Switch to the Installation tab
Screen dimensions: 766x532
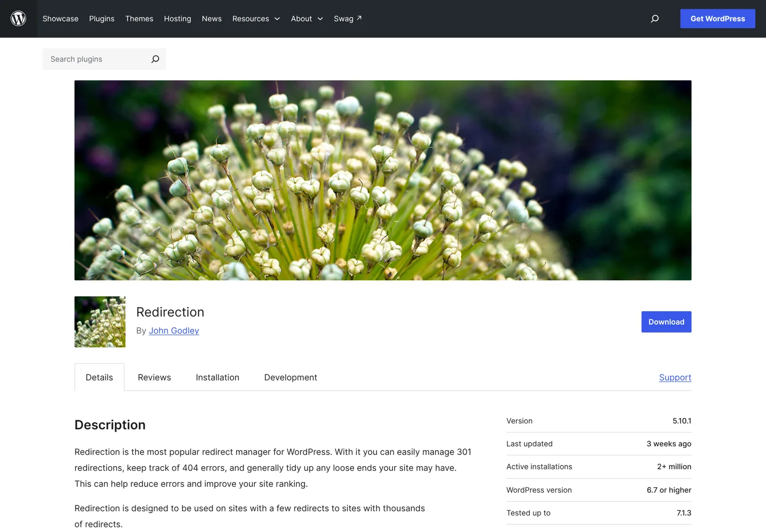(218, 377)
